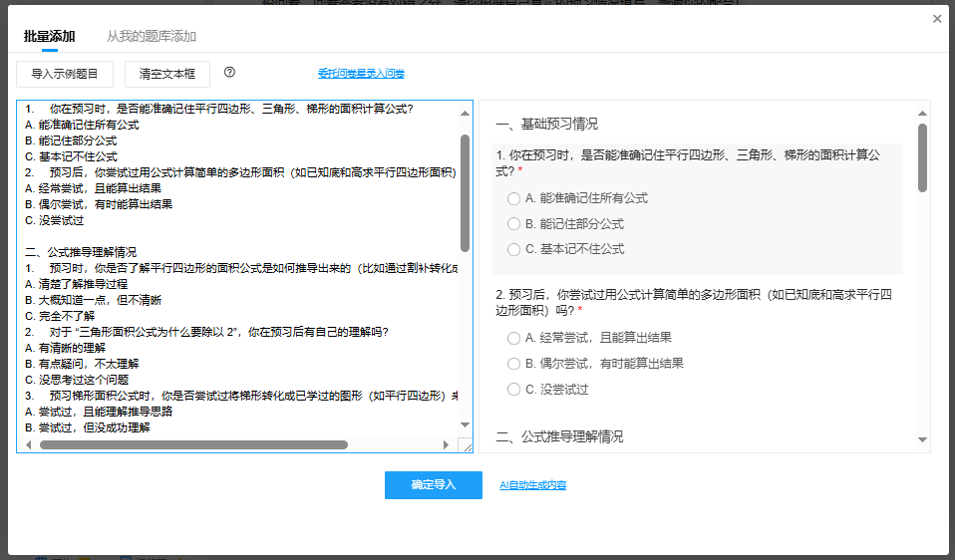The width and height of the screenshot is (955, 560).
Task: Select radio A. 经常尝试，且能算出结果
Action: pyautogui.click(x=514, y=338)
